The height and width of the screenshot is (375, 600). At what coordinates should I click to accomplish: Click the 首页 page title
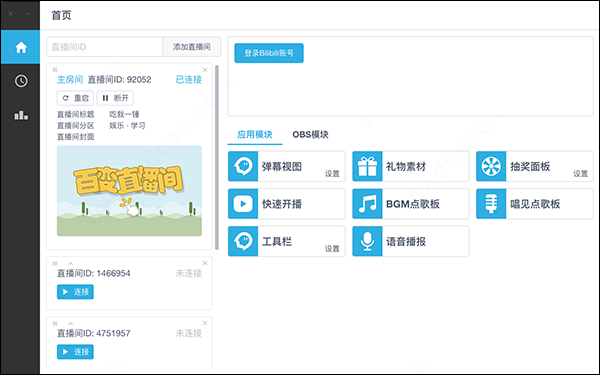[61, 15]
